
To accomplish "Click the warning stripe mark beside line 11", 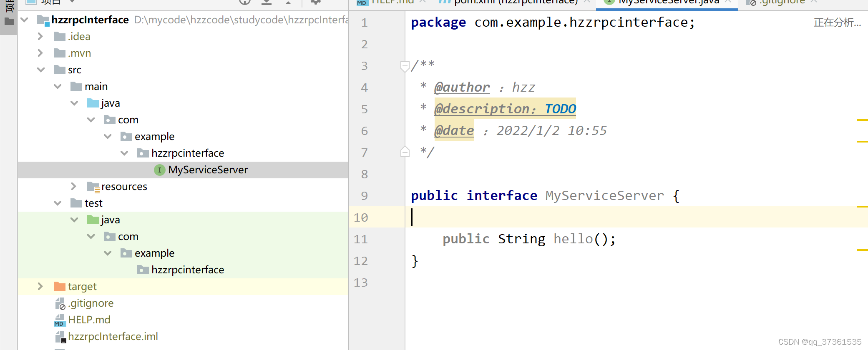I will point(862,250).
